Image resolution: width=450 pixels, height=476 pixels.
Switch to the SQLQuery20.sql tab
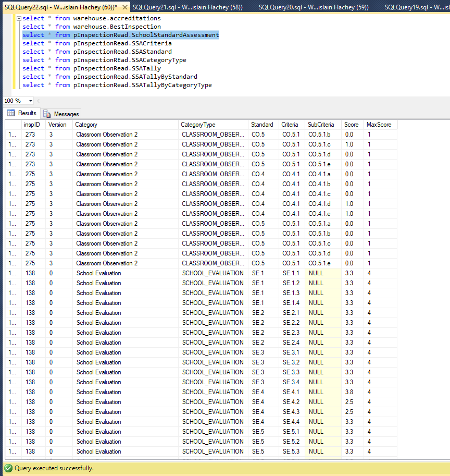coord(312,7)
